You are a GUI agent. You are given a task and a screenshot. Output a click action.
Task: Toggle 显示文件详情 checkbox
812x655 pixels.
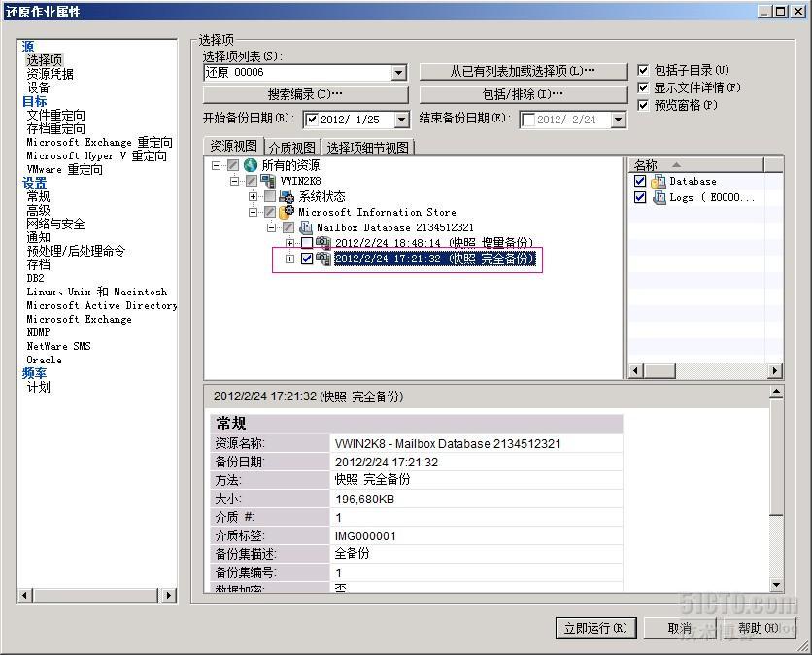tap(643, 87)
